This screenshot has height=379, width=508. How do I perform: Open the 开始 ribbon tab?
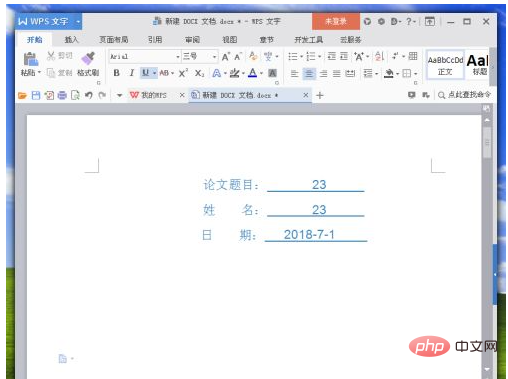[35, 40]
